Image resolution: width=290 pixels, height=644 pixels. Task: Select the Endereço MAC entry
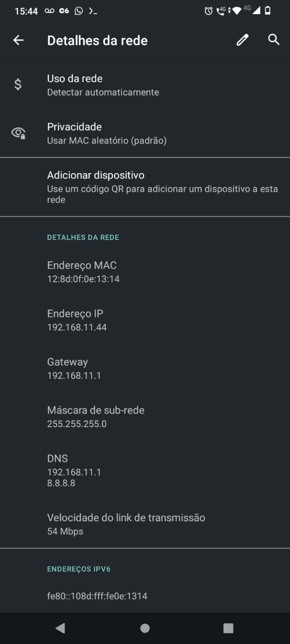click(145, 271)
